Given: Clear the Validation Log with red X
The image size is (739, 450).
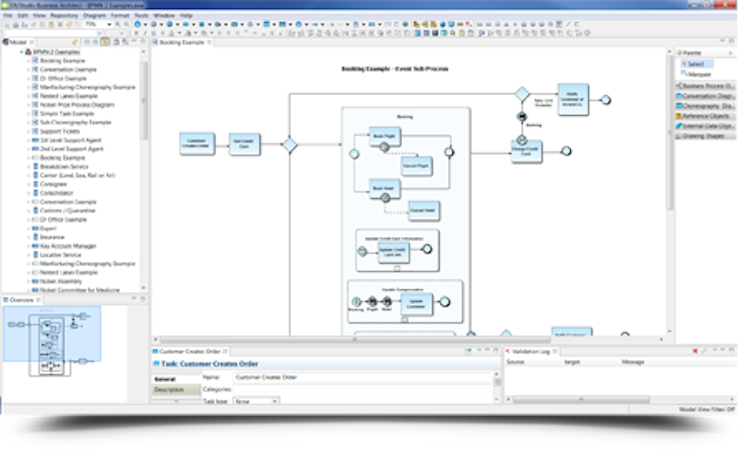Looking at the screenshot, I should 695,352.
